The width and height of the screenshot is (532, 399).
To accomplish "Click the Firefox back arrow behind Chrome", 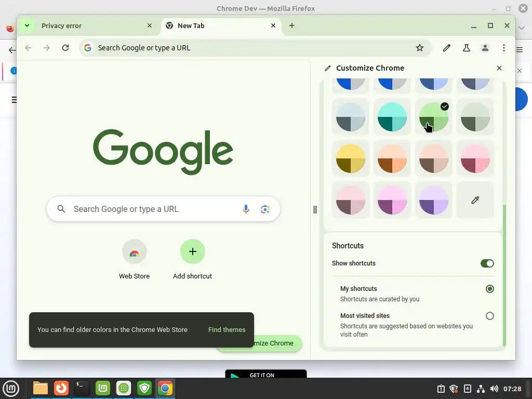I will (12, 50).
